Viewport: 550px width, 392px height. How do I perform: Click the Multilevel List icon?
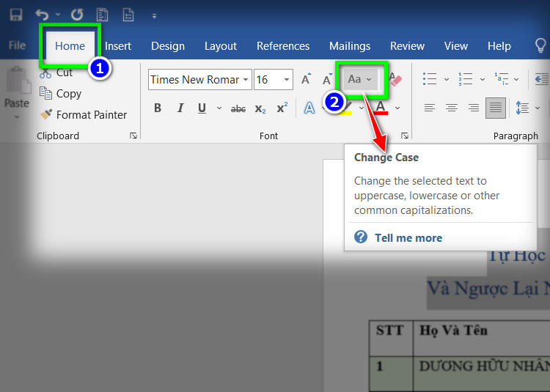click(x=502, y=79)
